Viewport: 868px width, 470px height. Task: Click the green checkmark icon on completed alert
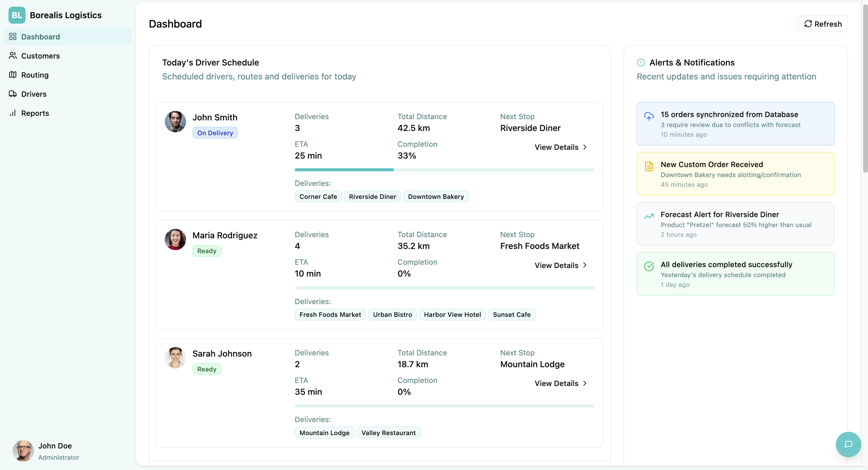click(x=649, y=266)
